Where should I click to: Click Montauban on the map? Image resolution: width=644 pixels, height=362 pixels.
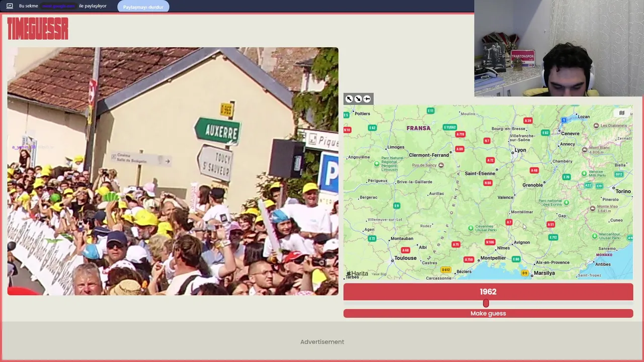click(402, 238)
